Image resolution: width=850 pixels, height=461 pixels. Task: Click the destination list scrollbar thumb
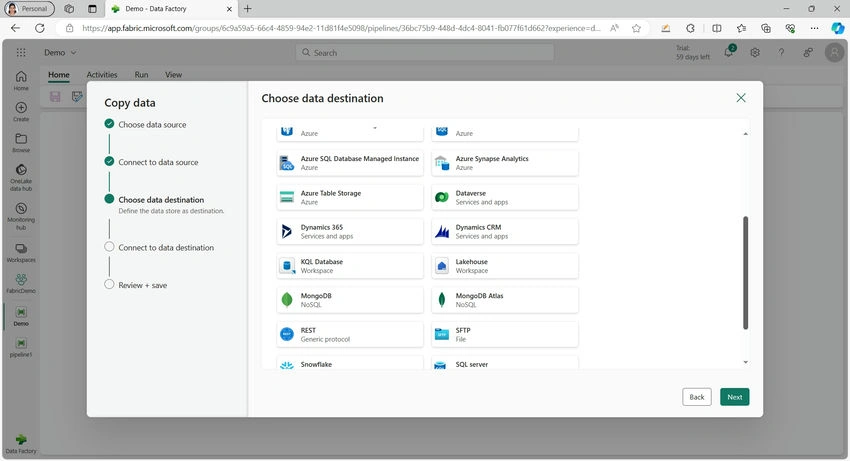coord(745,273)
